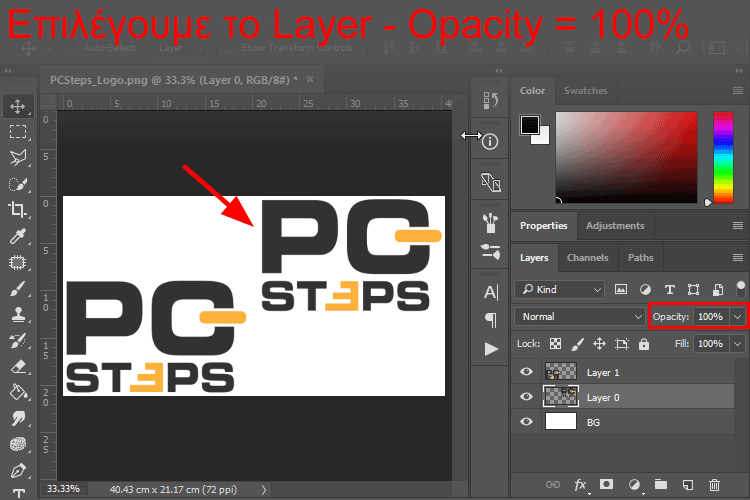Toggle Show Transform Controls checkbox
This screenshot has width=750, height=500.
point(231,47)
